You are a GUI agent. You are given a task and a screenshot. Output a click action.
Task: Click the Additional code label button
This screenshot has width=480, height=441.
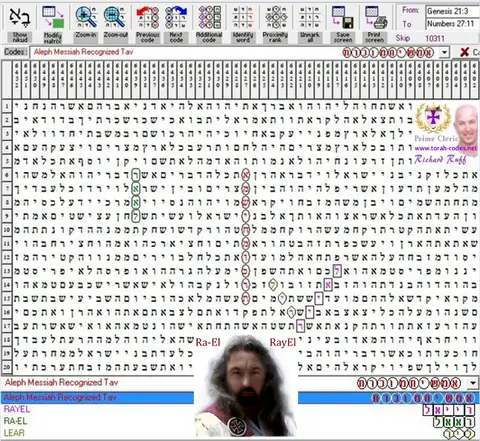[x=209, y=37]
